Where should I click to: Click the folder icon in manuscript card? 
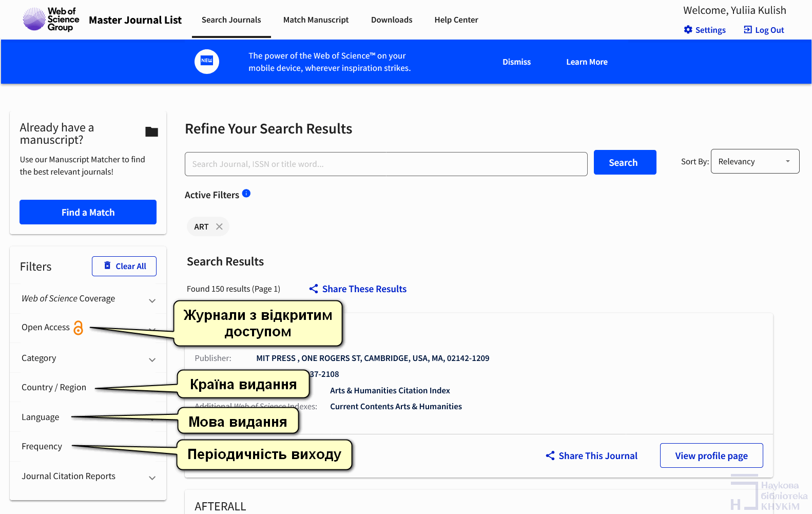coord(151,132)
